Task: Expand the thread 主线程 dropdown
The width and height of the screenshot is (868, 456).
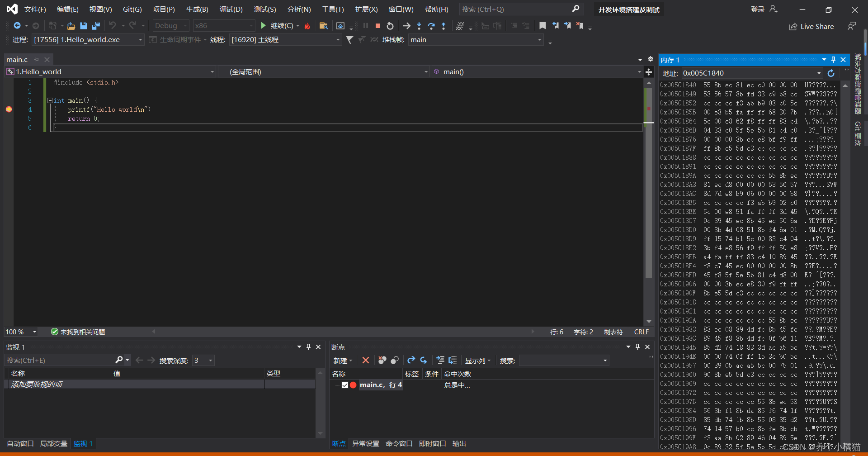Action: [338, 40]
